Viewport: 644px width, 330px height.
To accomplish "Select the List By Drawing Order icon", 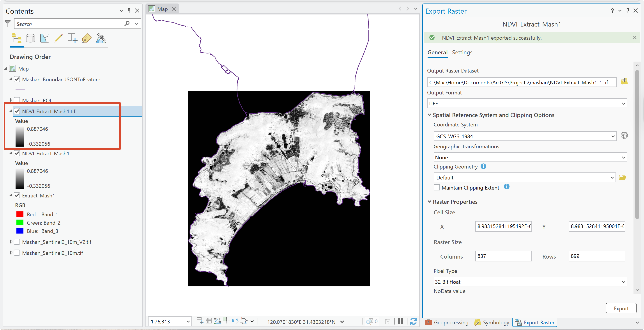I will click(16, 39).
